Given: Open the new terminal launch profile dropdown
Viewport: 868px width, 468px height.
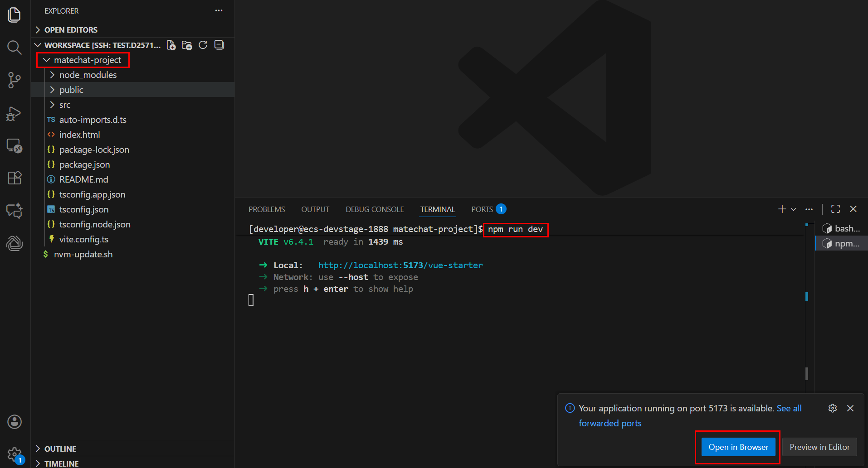Looking at the screenshot, I should (x=794, y=209).
